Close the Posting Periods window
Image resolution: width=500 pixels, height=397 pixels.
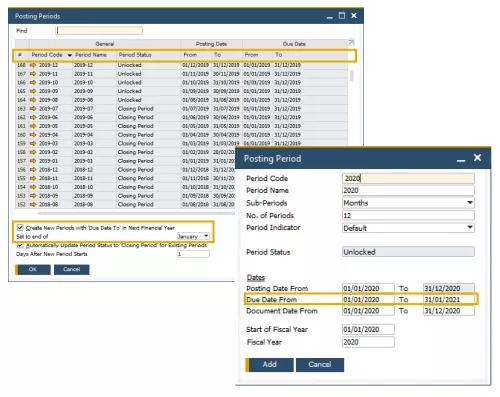pos(354,16)
